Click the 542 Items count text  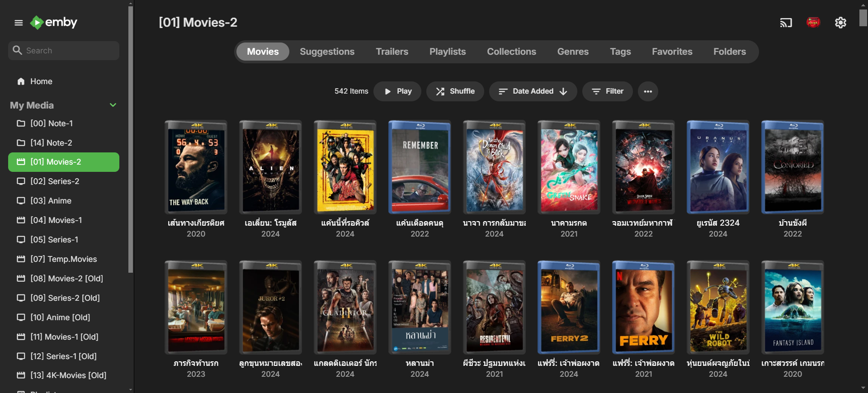click(x=351, y=91)
